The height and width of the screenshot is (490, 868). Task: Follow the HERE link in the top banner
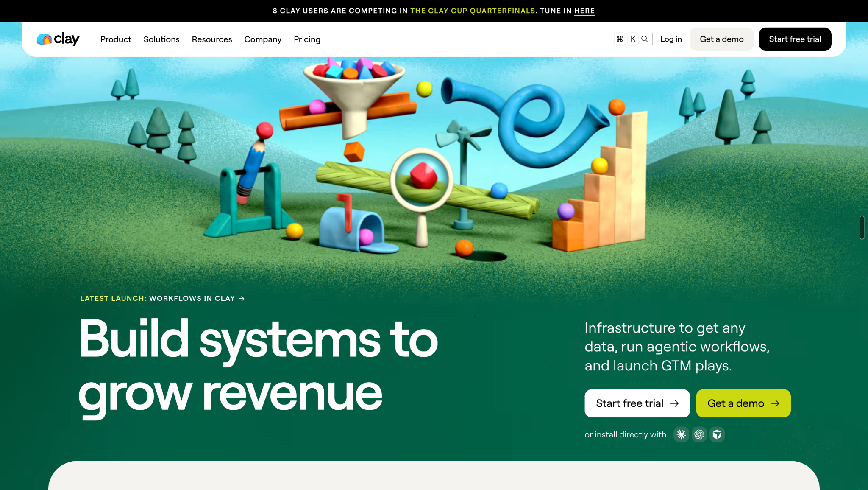point(584,11)
